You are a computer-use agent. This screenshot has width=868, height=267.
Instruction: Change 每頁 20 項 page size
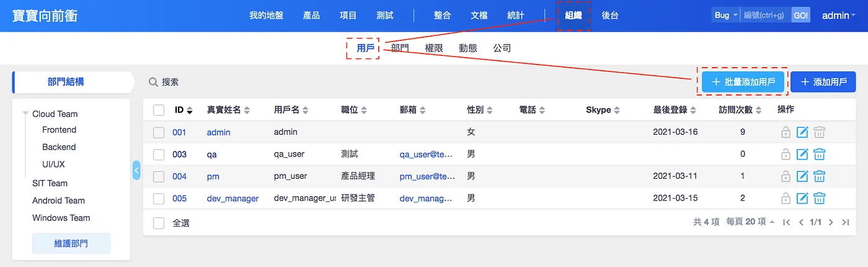point(750,222)
